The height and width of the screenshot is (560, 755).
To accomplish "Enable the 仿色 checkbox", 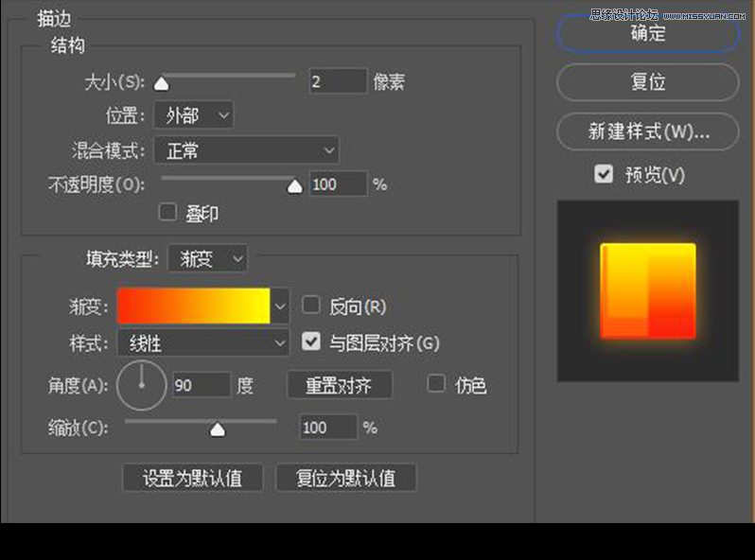I will coord(436,384).
